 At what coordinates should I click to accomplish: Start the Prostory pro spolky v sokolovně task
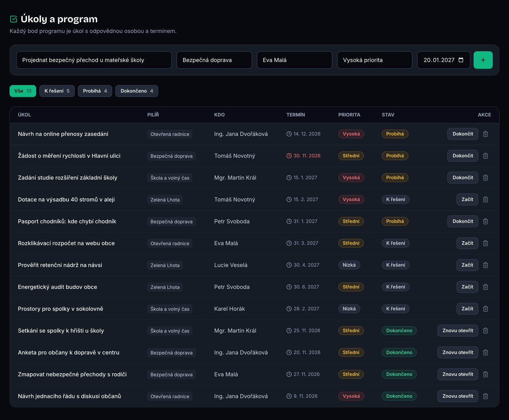(x=467, y=309)
